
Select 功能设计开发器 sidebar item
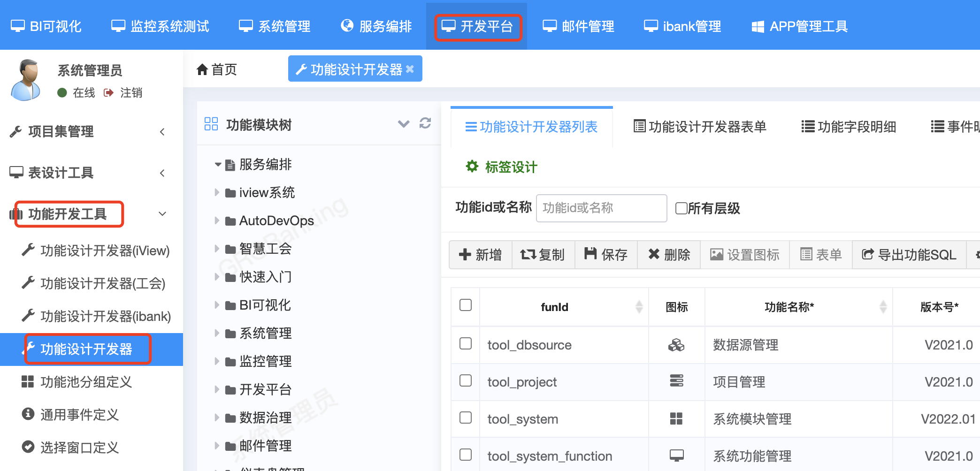[92, 349]
